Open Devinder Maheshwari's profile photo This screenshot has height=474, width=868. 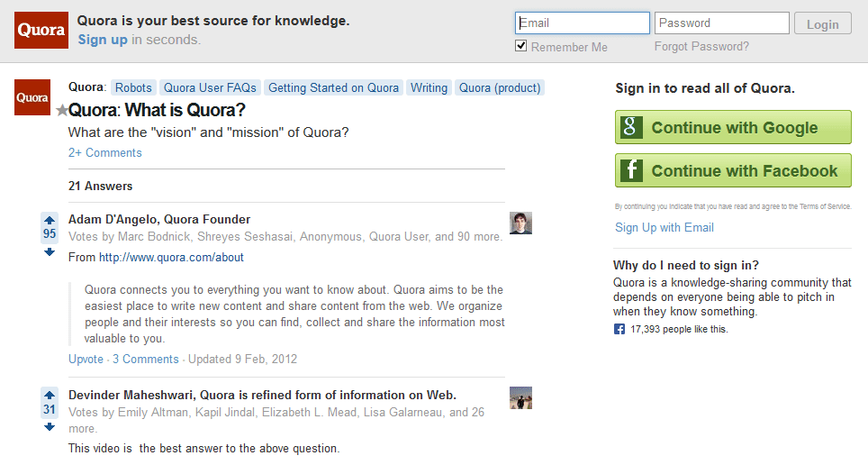point(521,398)
